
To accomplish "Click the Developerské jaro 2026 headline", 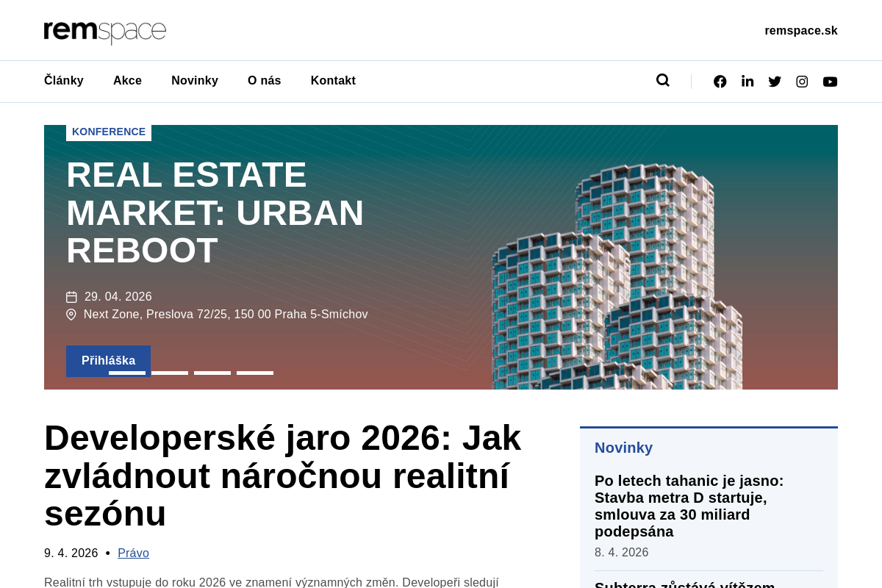I will click(282, 476).
